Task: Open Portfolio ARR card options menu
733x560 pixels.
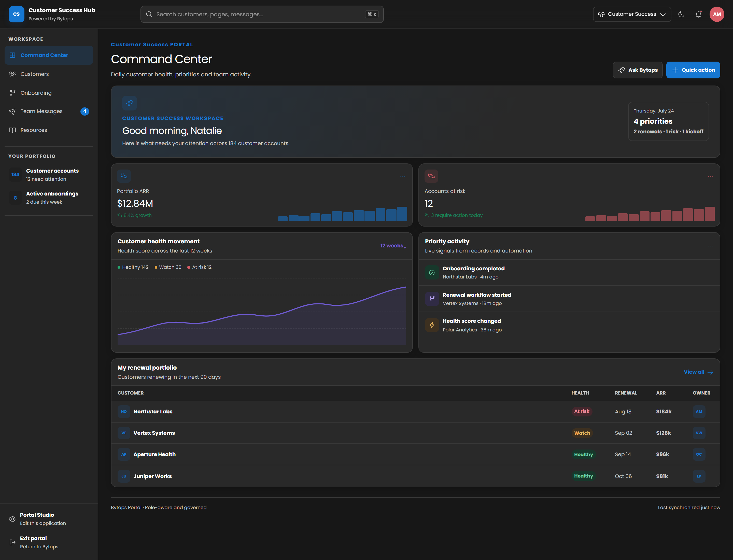Action: point(403,176)
